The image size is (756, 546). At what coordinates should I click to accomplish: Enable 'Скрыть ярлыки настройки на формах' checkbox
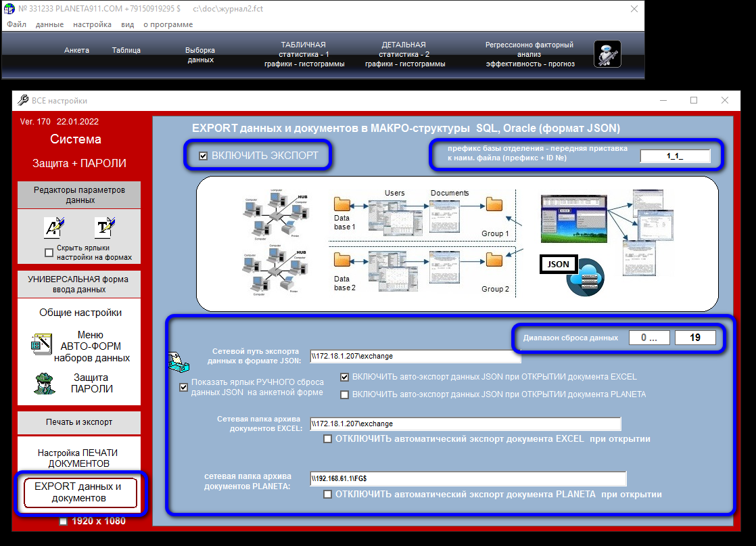click(x=49, y=252)
